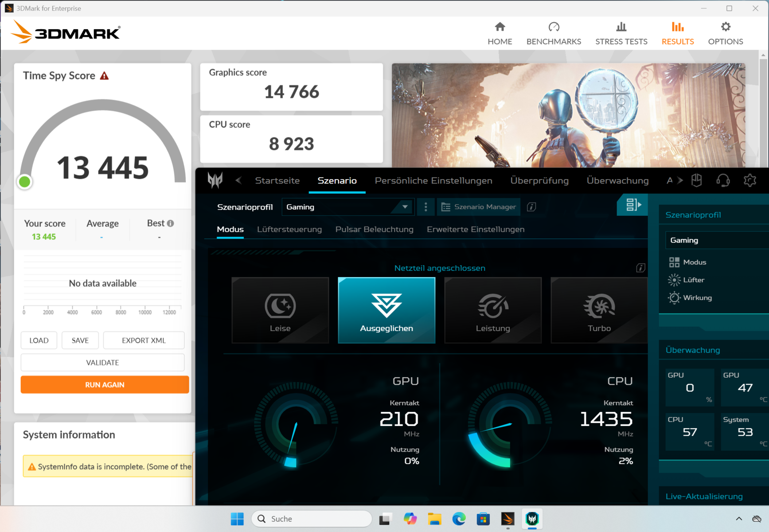The width and height of the screenshot is (769, 532).
Task: Click the RUN AGAIN button
Action: pyautogui.click(x=105, y=385)
